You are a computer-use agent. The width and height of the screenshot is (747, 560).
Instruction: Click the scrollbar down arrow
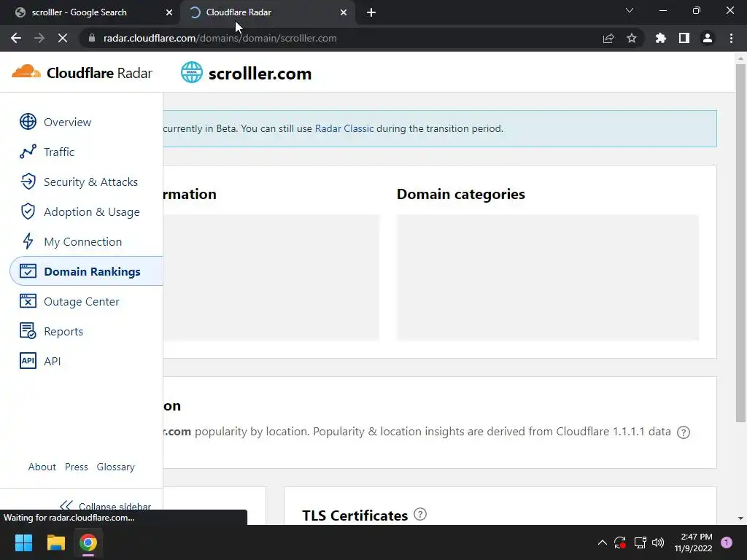[740, 518]
